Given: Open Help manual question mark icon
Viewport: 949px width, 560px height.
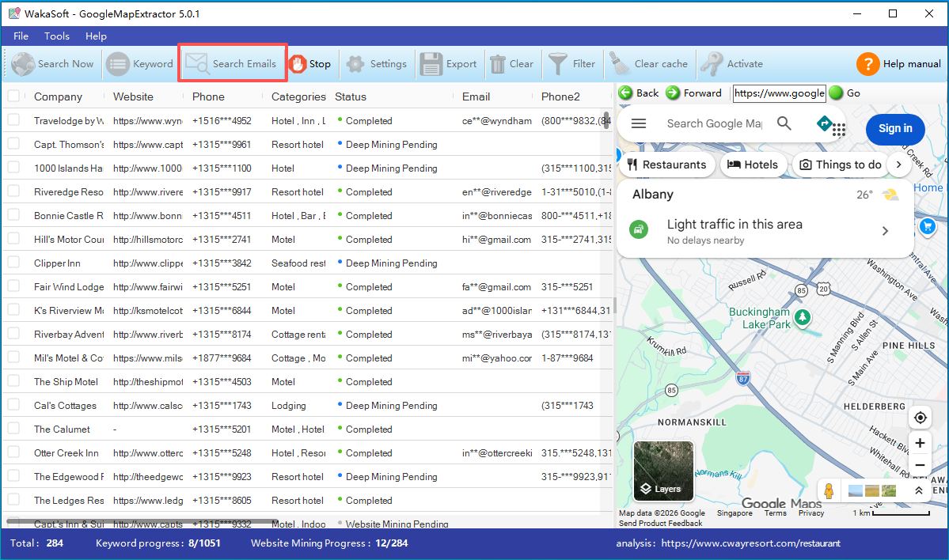Looking at the screenshot, I should (867, 63).
